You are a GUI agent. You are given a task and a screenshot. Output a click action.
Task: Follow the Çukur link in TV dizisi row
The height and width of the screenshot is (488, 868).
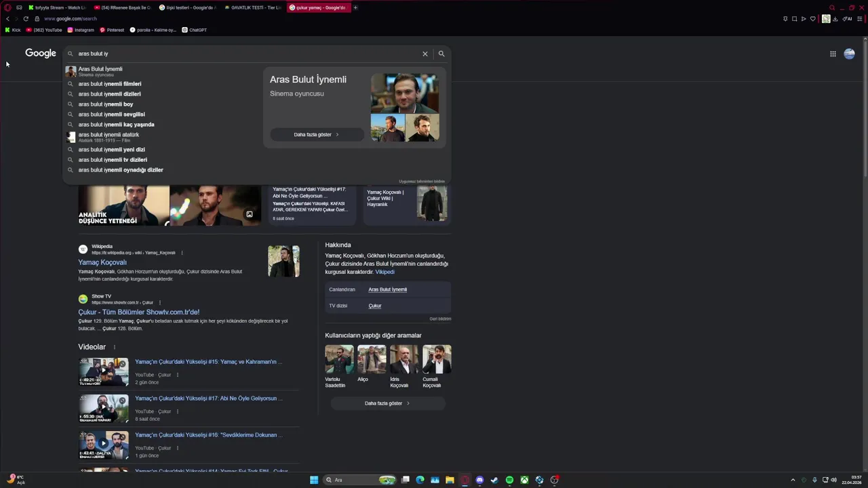[x=375, y=306]
